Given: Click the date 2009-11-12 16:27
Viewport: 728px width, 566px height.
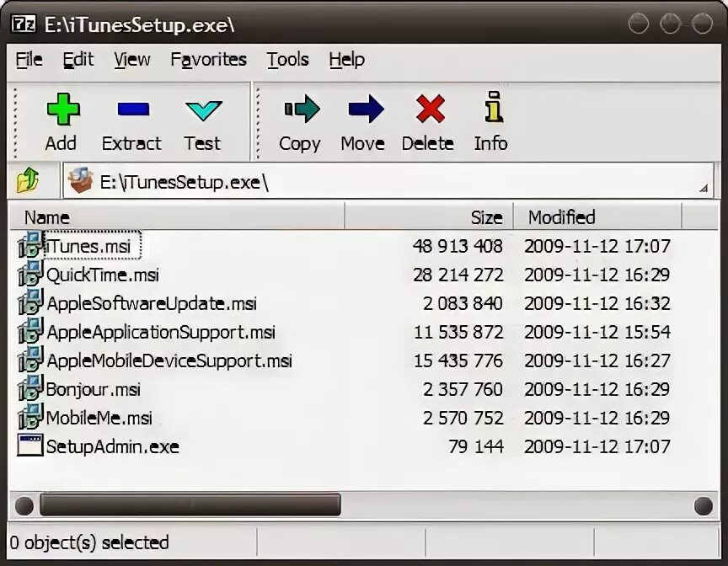Looking at the screenshot, I should (597, 361).
